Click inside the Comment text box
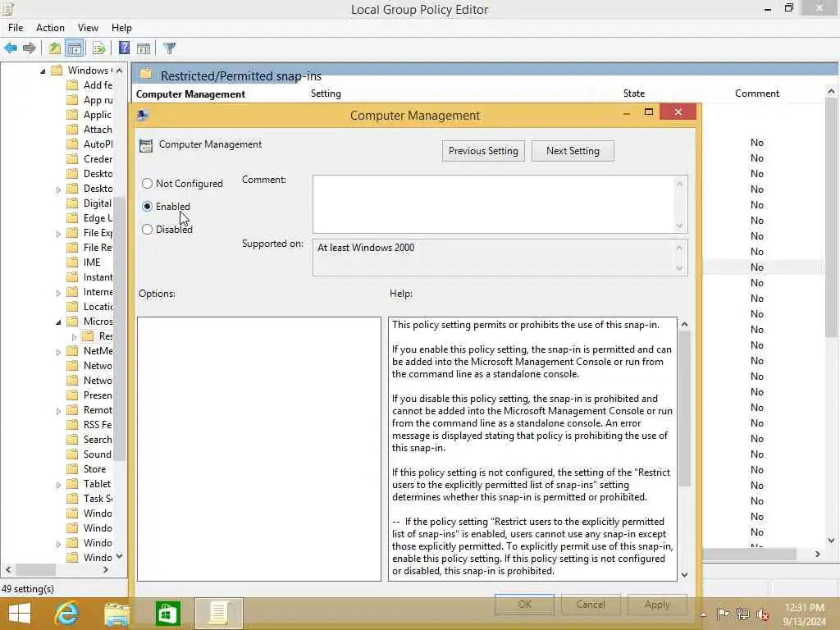This screenshot has width=840, height=630. coord(493,204)
